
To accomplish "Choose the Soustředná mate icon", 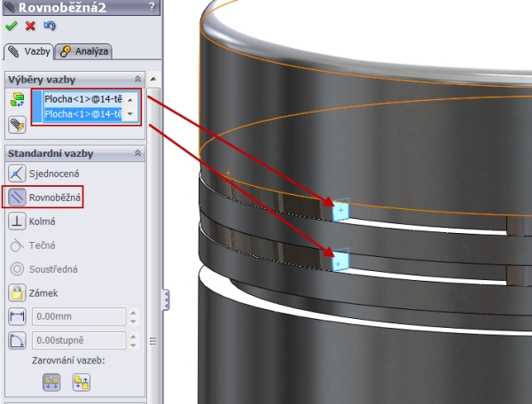I will pyautogui.click(x=17, y=269).
